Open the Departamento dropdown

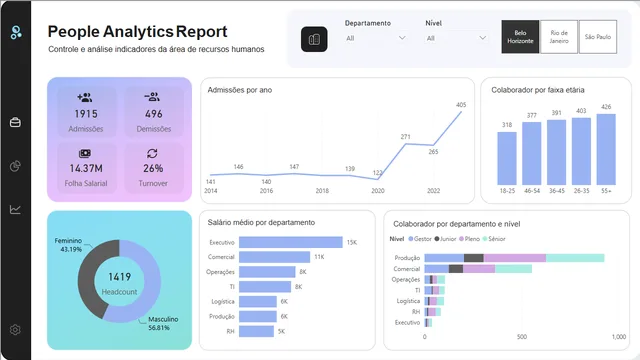pyautogui.click(x=376, y=38)
